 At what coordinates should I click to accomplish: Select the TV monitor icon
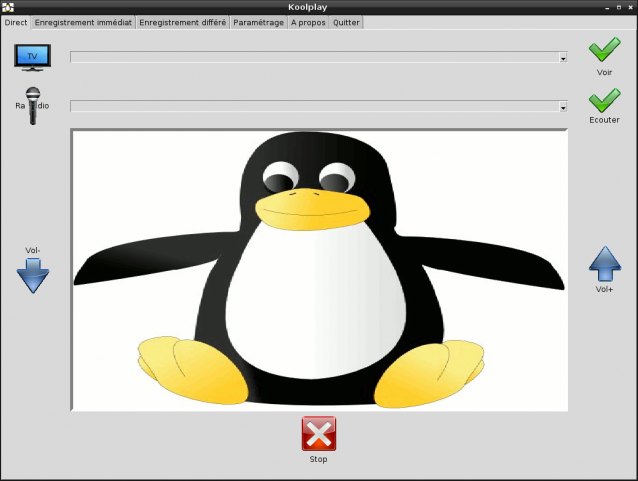pos(33,58)
